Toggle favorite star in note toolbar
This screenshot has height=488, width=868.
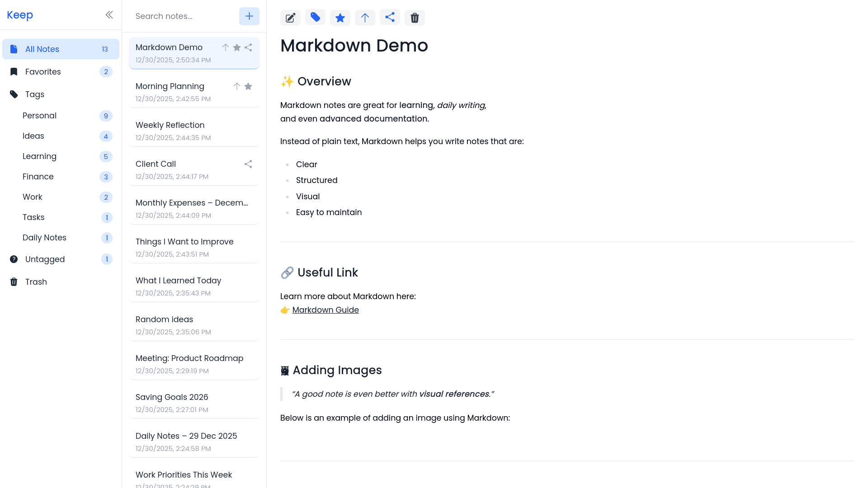click(x=340, y=18)
